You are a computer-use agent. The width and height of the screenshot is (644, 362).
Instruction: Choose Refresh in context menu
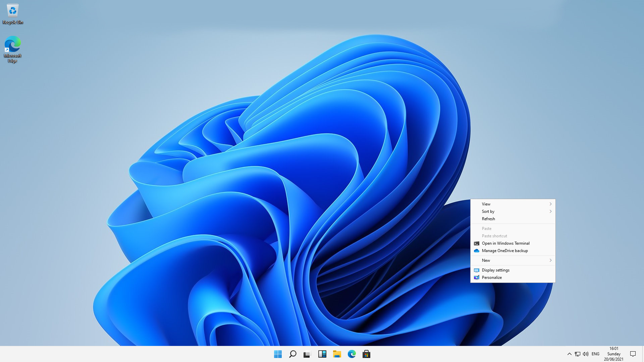click(x=488, y=219)
